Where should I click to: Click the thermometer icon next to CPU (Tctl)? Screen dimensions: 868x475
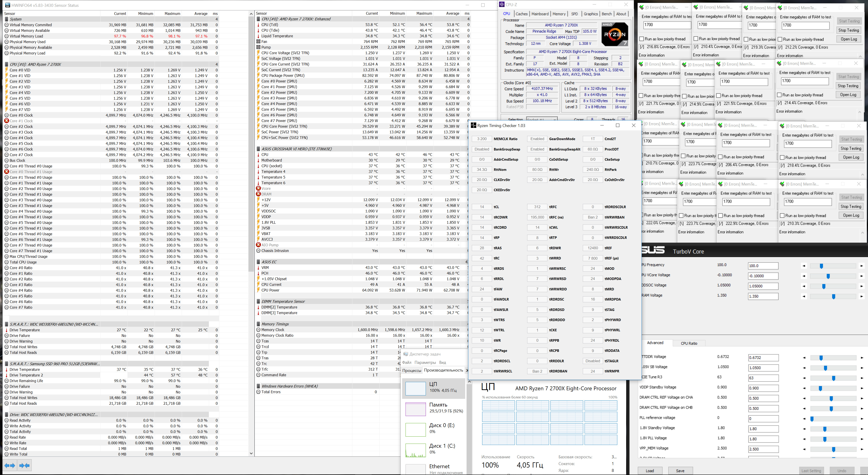pos(258,25)
